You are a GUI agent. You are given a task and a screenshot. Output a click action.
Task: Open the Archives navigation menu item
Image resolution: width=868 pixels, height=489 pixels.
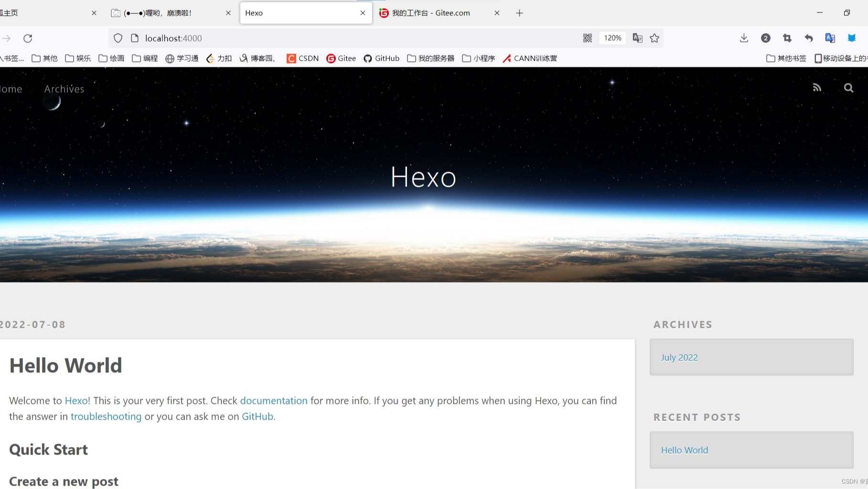point(64,89)
